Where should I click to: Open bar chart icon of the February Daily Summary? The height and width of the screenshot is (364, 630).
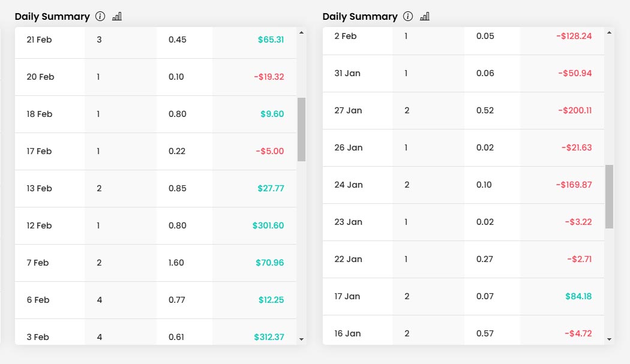(117, 17)
